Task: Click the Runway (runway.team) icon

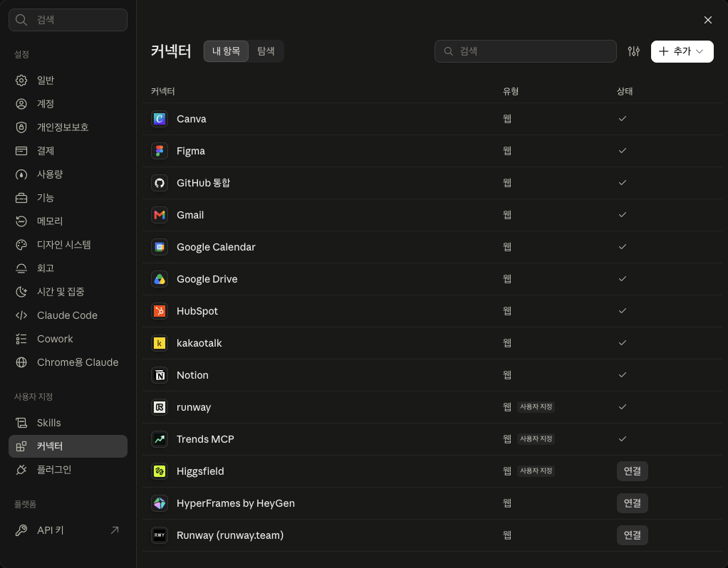Action: pyautogui.click(x=160, y=535)
